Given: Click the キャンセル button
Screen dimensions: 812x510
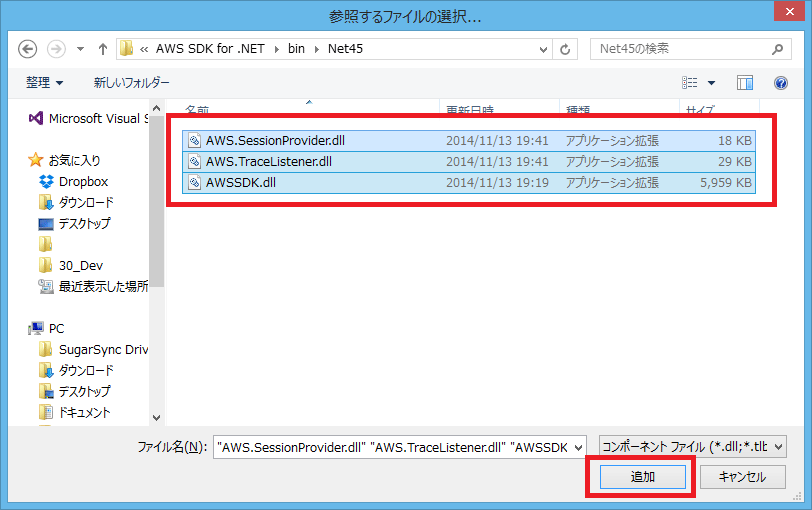Looking at the screenshot, I should [743, 477].
